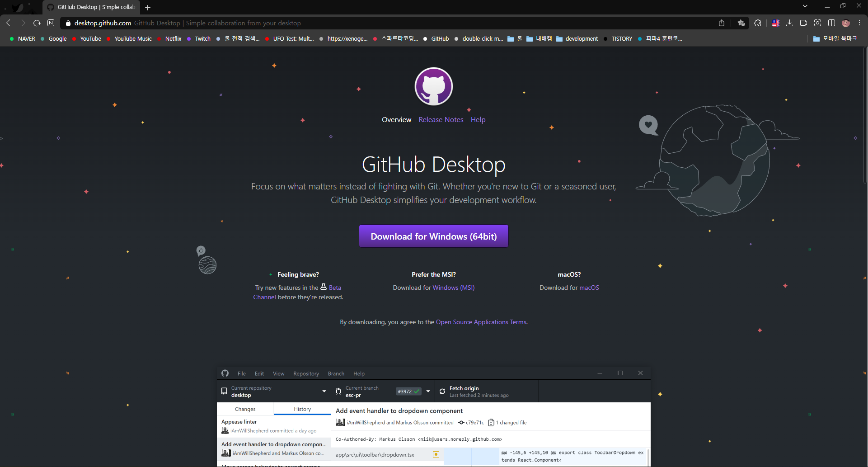The width and height of the screenshot is (868, 467).
Task: Open the 스파르타코딩 bookmark
Action: (x=396, y=39)
